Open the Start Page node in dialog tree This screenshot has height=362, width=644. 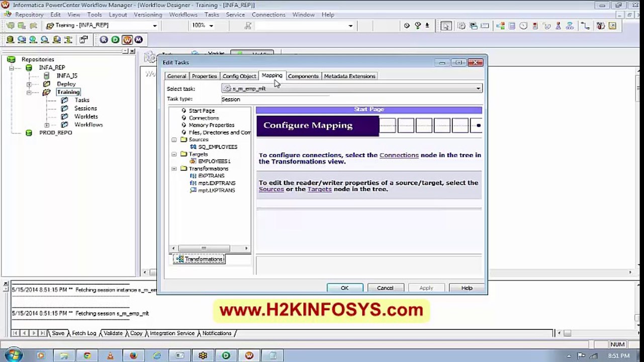coord(202,111)
